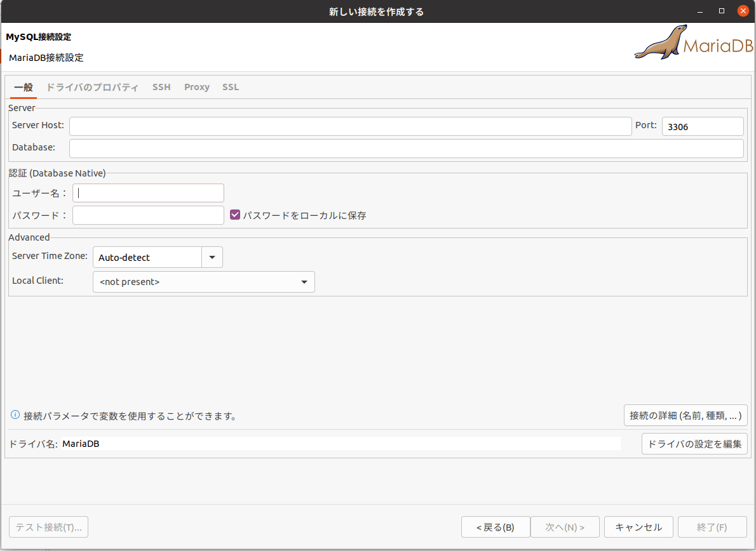Click the Auto-detect time zone text field
The image size is (756, 551).
click(147, 257)
